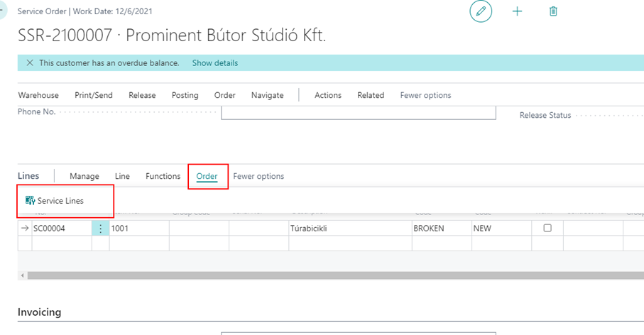Click the pencil edit icon

click(x=481, y=11)
